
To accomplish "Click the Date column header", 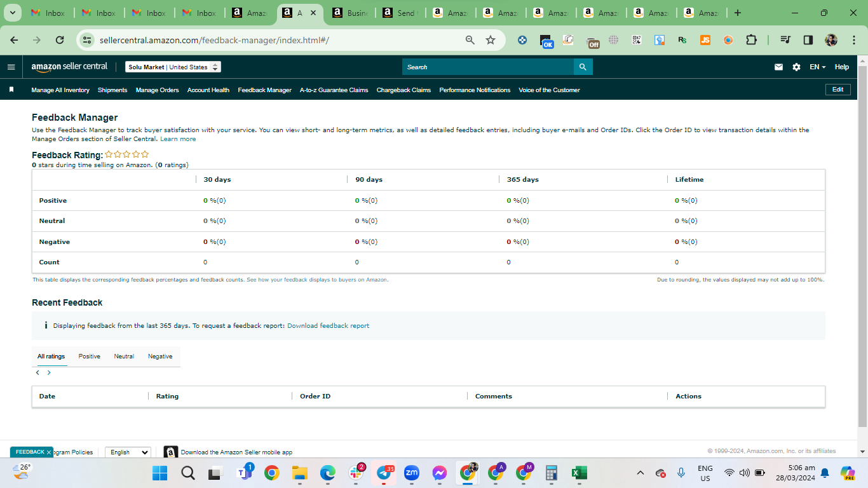I will click(47, 396).
